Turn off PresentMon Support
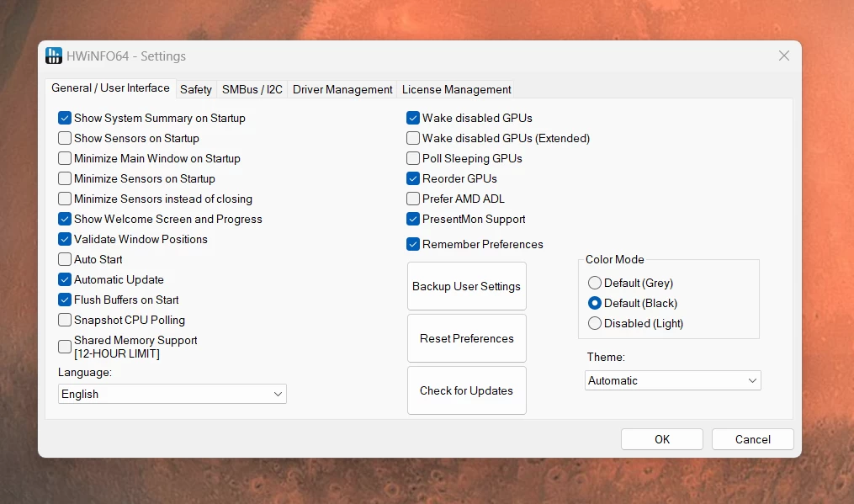The width and height of the screenshot is (854, 504). 413,219
